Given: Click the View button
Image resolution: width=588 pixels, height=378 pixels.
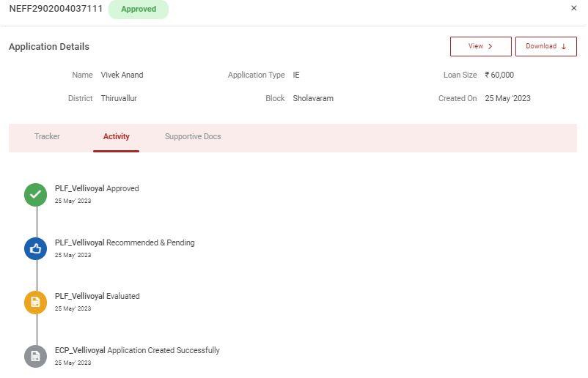Looking at the screenshot, I should click(480, 46).
